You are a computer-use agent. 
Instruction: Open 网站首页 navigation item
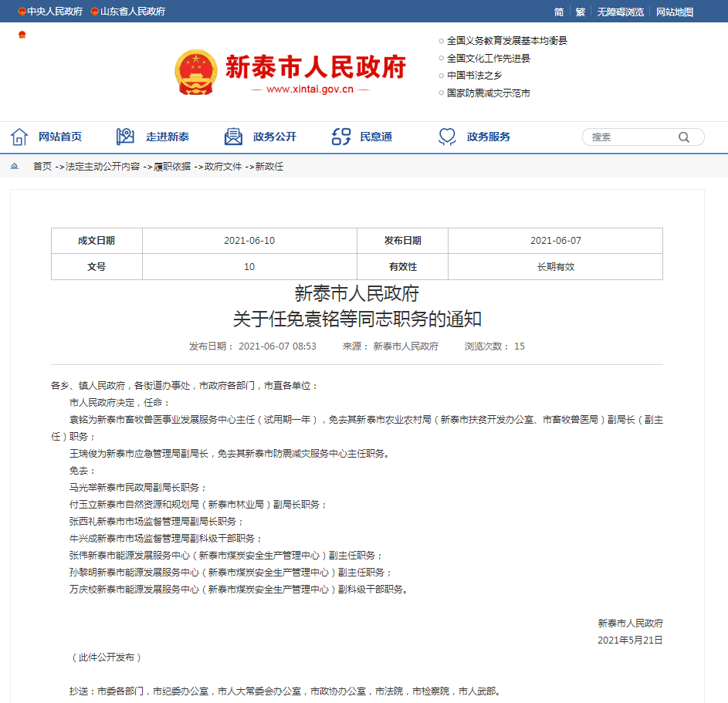click(60, 137)
